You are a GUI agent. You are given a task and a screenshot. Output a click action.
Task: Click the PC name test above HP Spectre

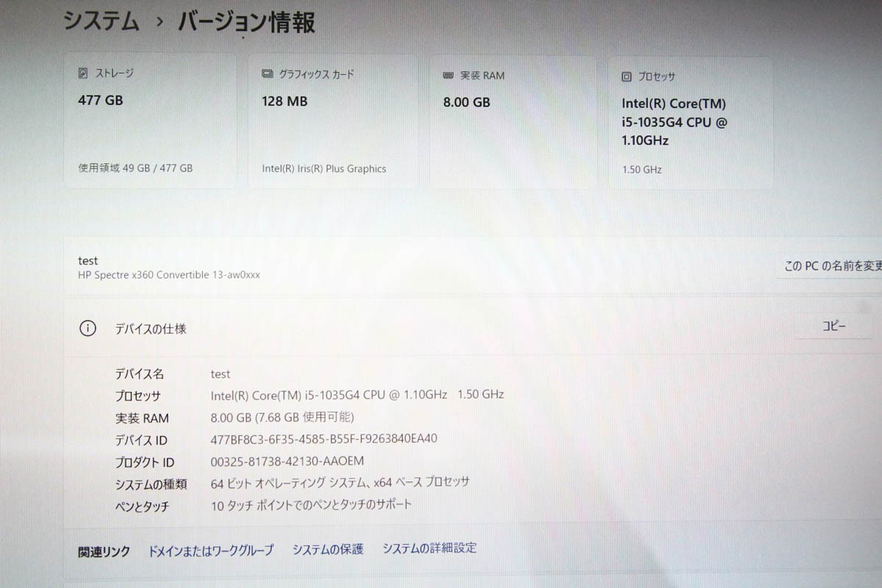[87, 261]
